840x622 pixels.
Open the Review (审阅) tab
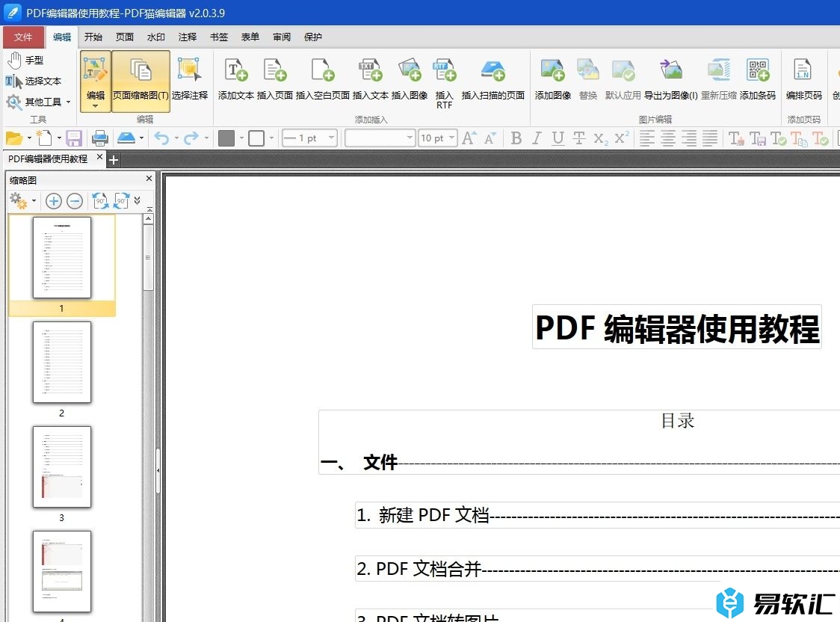[x=282, y=37]
